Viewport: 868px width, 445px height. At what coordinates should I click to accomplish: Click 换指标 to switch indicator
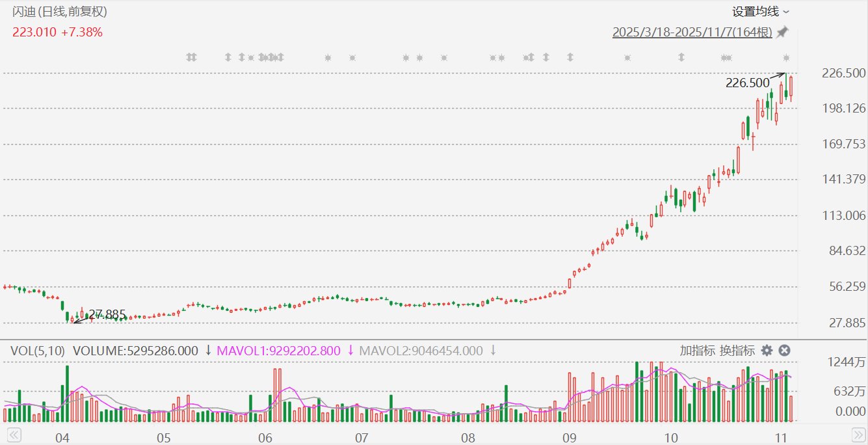coord(737,351)
